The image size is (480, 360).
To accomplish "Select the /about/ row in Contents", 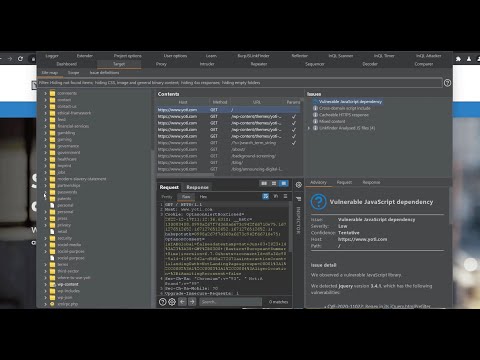I will coord(228,149).
